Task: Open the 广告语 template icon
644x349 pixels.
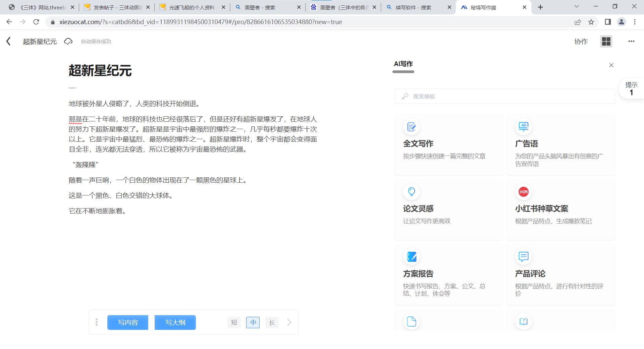Action: [x=524, y=127]
